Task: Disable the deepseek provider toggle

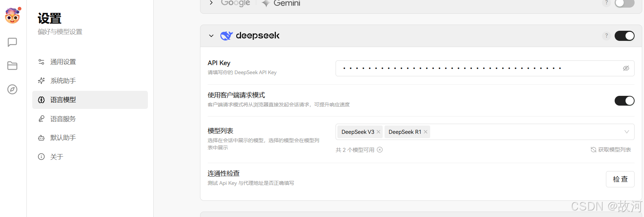Action: coord(624,36)
